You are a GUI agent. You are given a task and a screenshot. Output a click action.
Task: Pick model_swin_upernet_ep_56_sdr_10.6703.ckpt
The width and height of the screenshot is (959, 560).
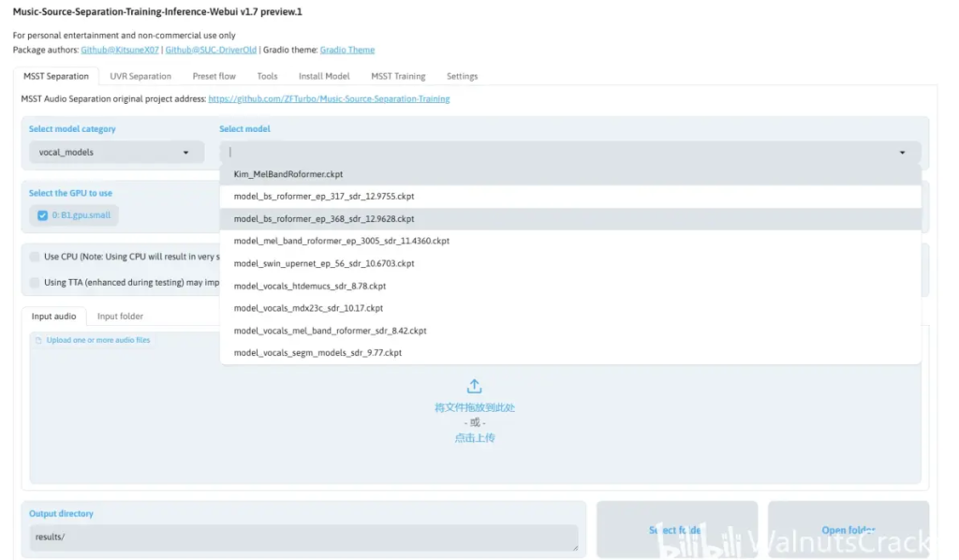click(570, 263)
